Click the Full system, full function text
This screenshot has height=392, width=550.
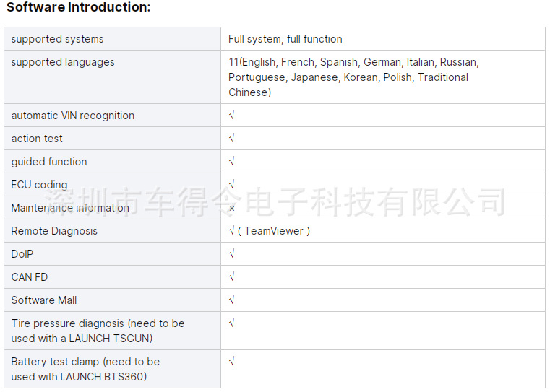pyautogui.click(x=285, y=39)
